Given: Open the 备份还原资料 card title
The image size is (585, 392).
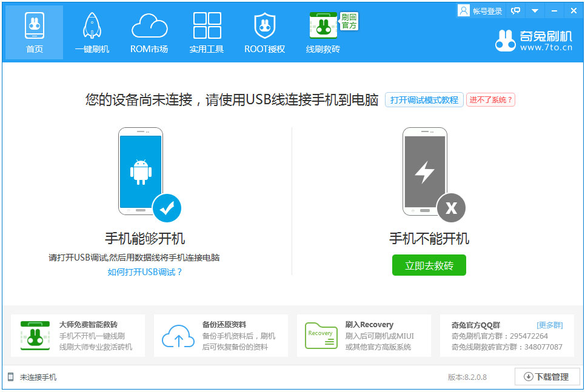Looking at the screenshot, I should [224, 325].
